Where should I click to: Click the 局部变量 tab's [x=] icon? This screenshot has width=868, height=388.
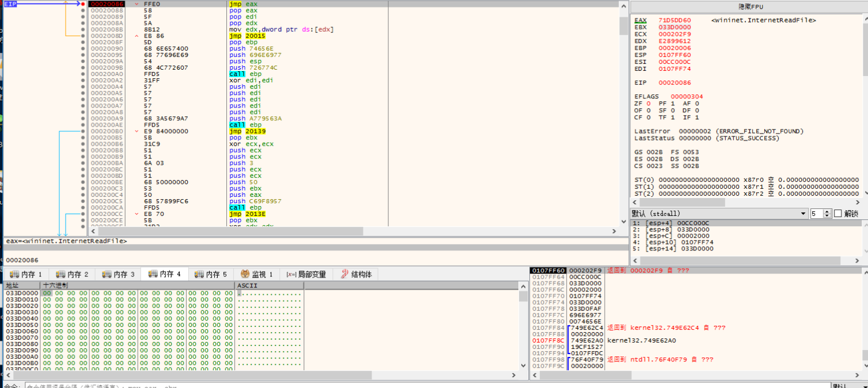click(x=291, y=275)
